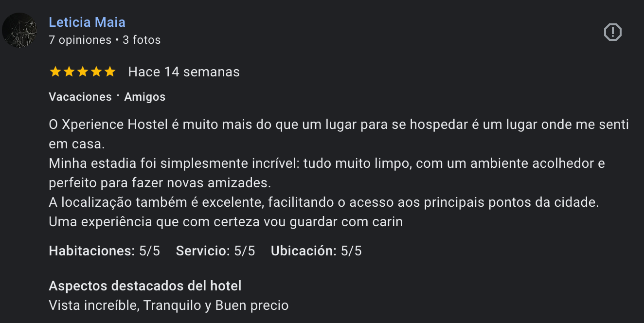Click the "Servicio: 5/5" rating
The width and height of the screenshot is (644, 323).
coord(215,251)
